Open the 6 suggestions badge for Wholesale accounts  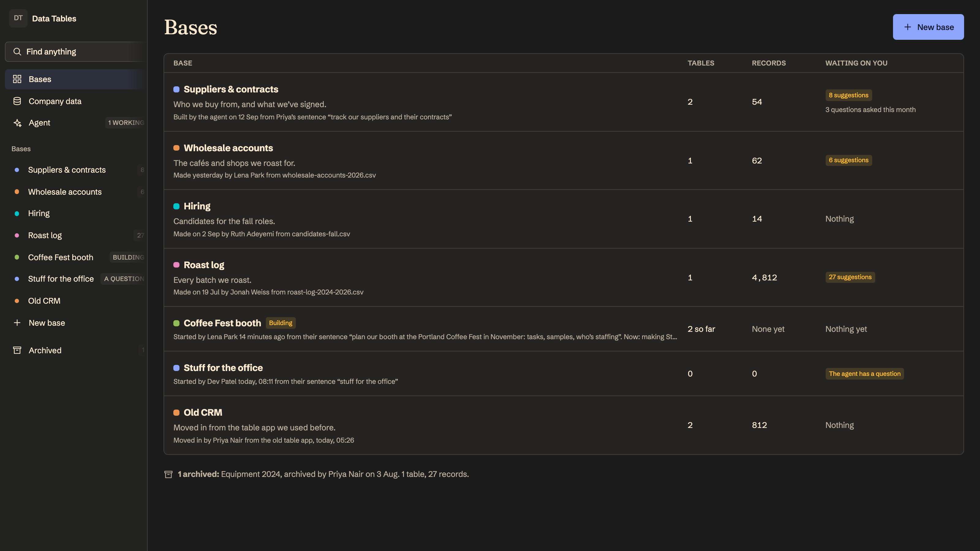pos(848,160)
